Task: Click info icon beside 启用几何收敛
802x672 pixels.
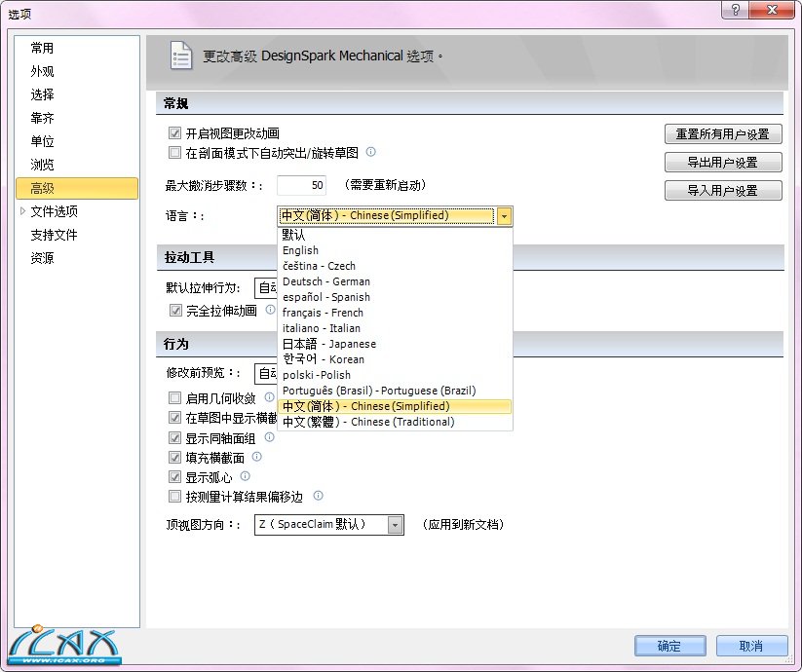Action: click(x=269, y=397)
